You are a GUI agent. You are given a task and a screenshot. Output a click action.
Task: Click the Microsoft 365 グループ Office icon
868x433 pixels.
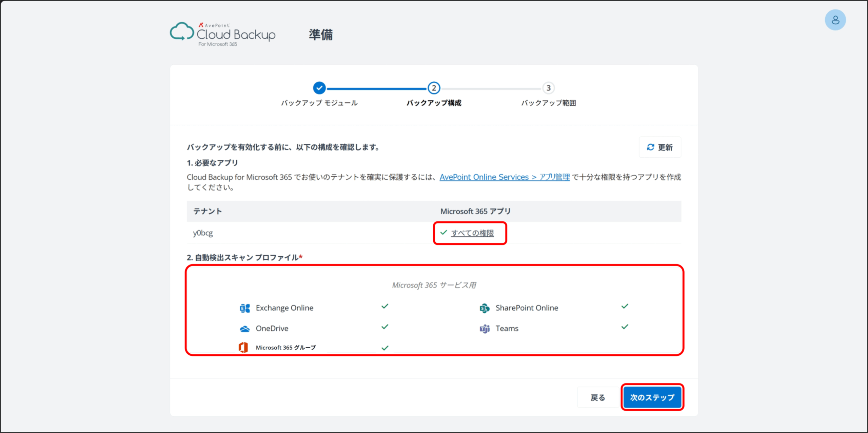[x=243, y=347]
